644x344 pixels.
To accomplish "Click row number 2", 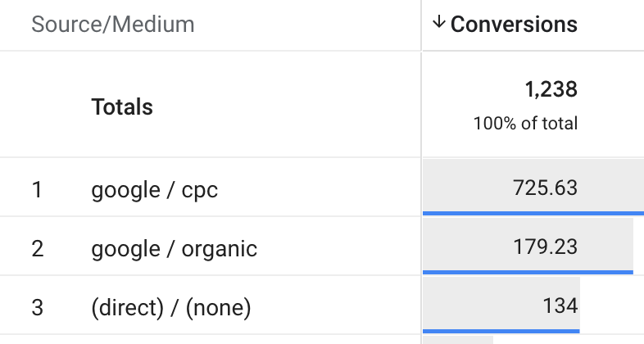I will coord(38,249).
